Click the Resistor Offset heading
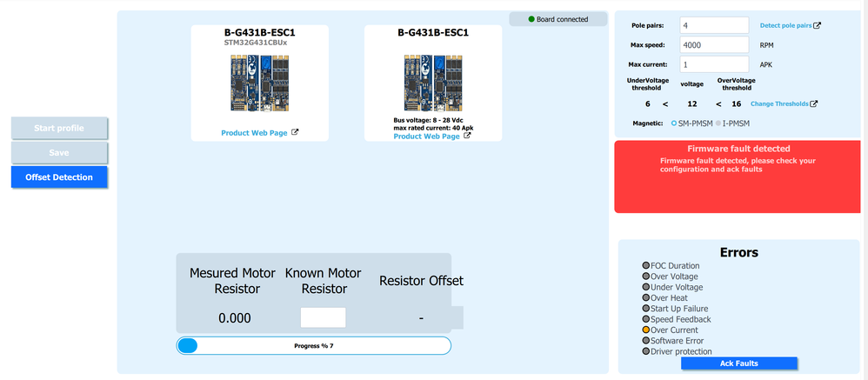This screenshot has height=380, width=868. [421, 281]
